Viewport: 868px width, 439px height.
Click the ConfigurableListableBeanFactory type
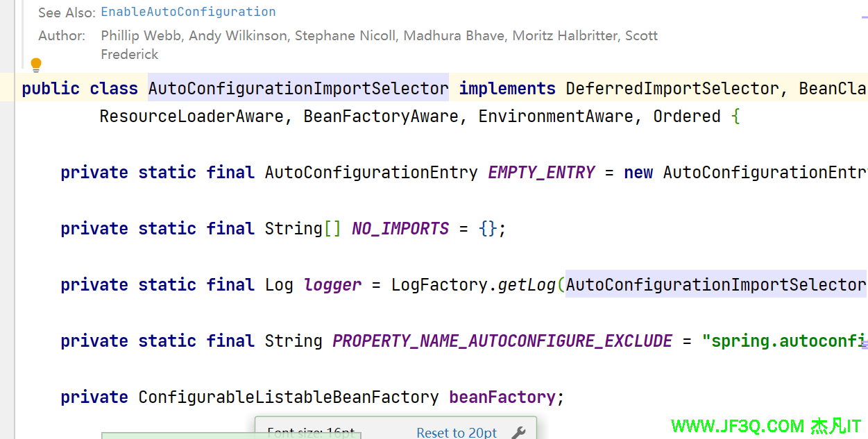pos(289,397)
